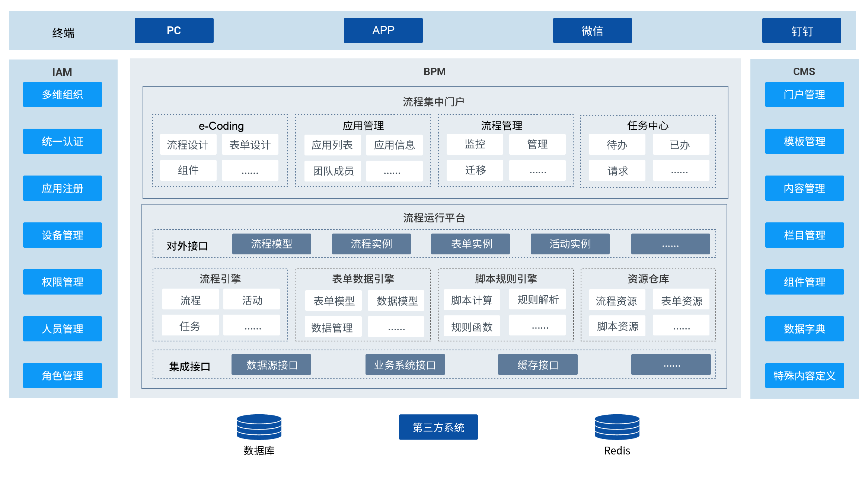Viewport: 868px width, 479px height.
Task: Click 流程资源 in 资源仓库
Action: tap(617, 300)
